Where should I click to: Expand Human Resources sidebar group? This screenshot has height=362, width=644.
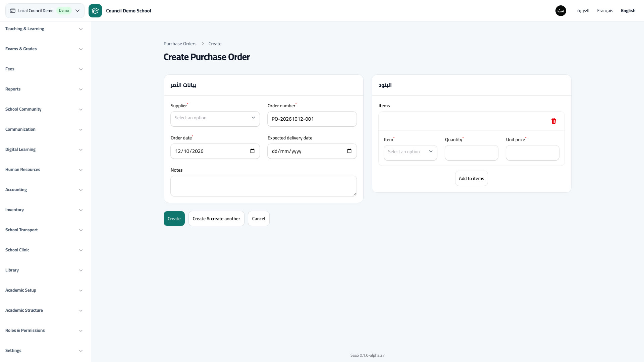coord(44,170)
